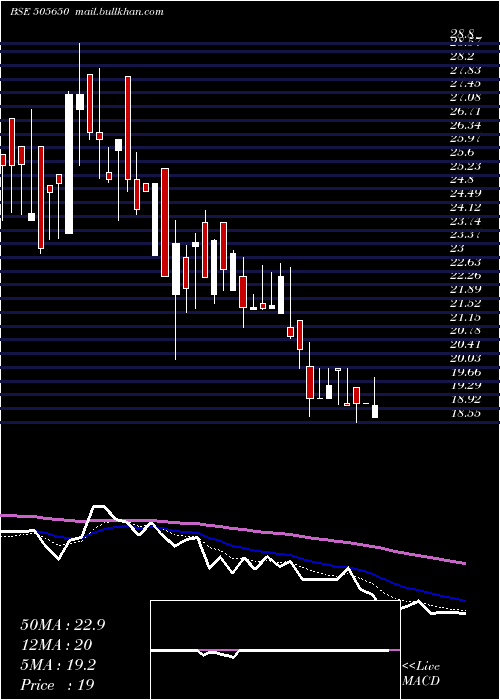Click the 12MA : 20 readout
The image size is (500, 700).
click(56, 645)
